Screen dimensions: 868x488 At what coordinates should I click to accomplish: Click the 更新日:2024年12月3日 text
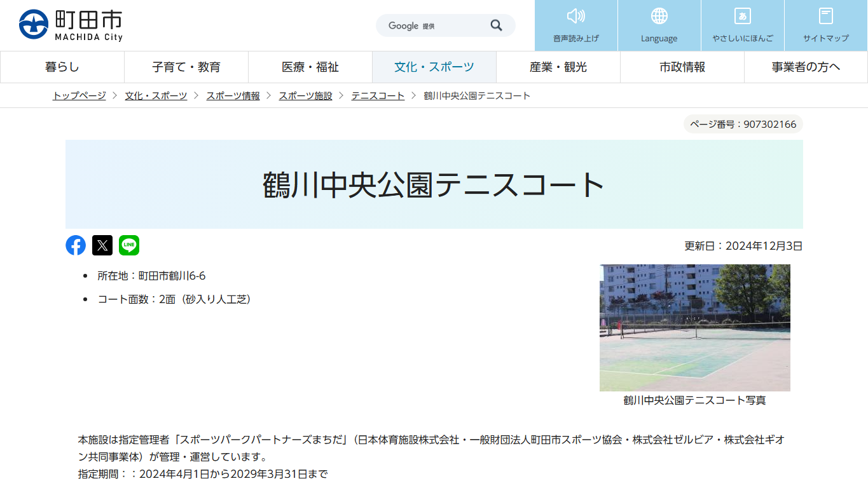point(743,246)
